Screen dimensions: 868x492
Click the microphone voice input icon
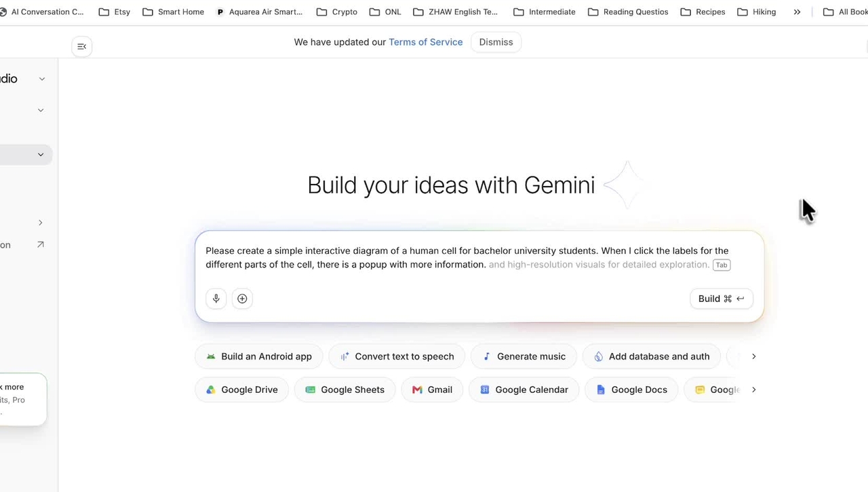216,299
